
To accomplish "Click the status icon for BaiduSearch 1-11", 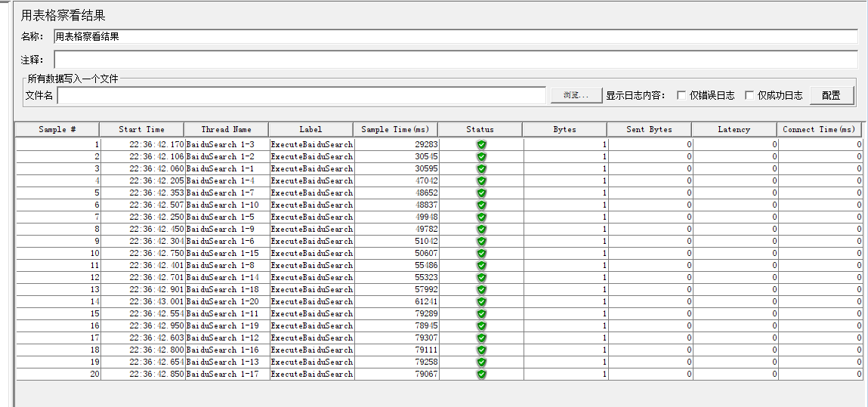I will (x=482, y=314).
